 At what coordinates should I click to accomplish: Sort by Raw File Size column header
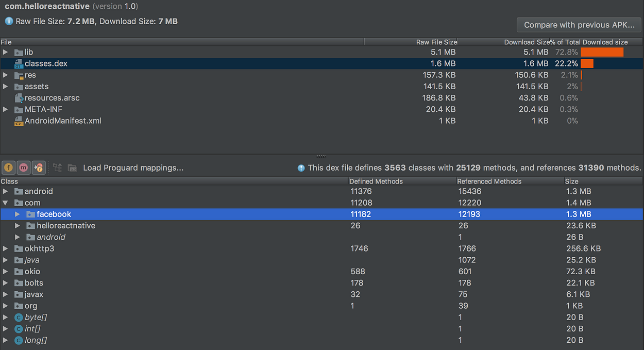click(436, 42)
